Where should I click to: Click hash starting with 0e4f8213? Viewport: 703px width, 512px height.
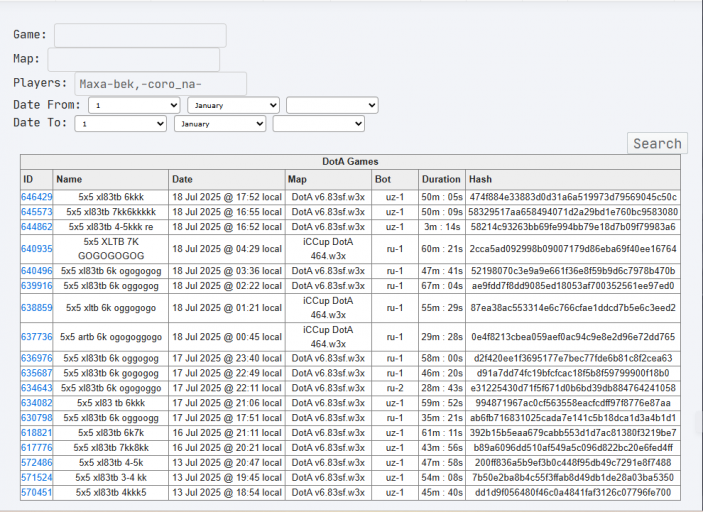[573, 337]
